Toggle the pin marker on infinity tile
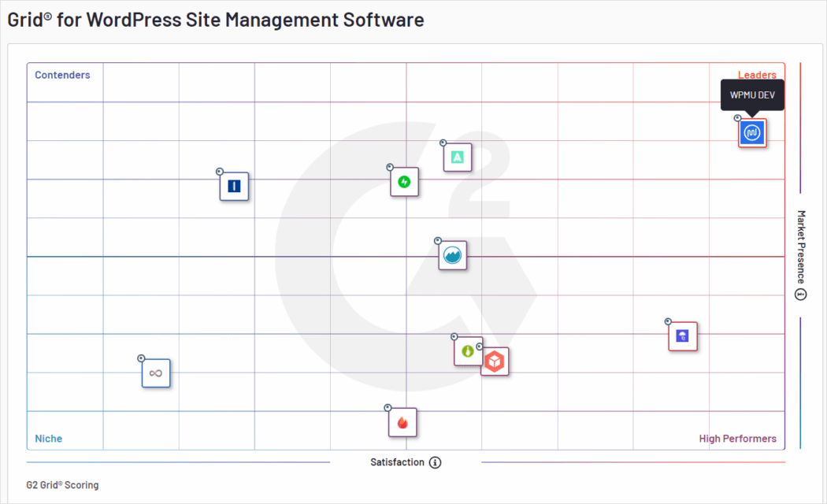 [141, 358]
